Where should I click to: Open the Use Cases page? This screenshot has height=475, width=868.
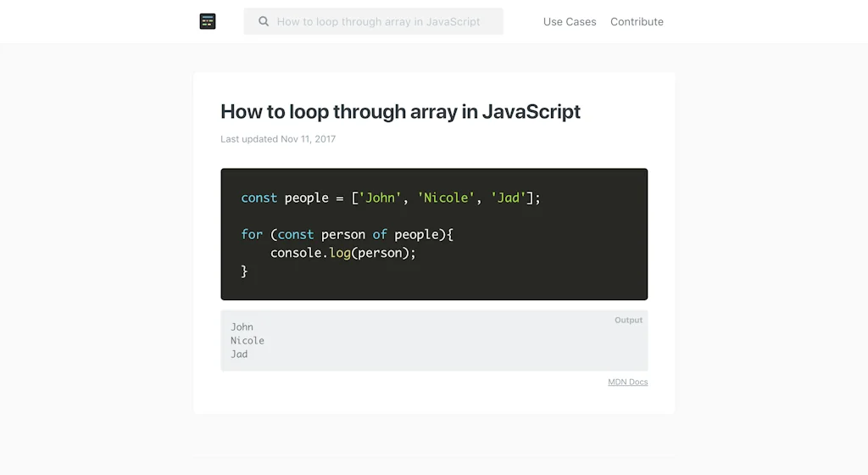coord(570,21)
